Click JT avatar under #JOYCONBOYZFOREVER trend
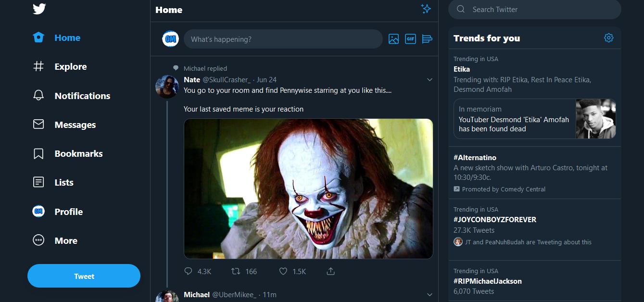This screenshot has height=302, width=644. point(458,242)
